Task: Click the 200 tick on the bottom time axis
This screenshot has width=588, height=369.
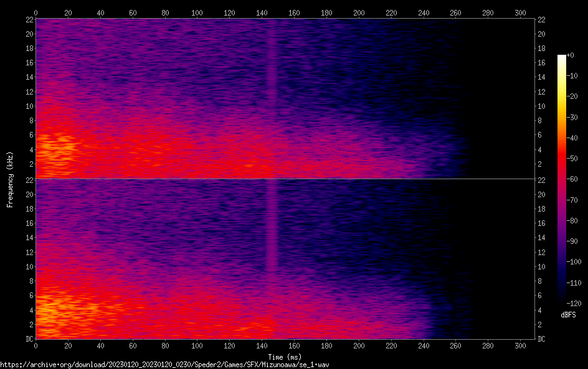Action: tap(359, 345)
